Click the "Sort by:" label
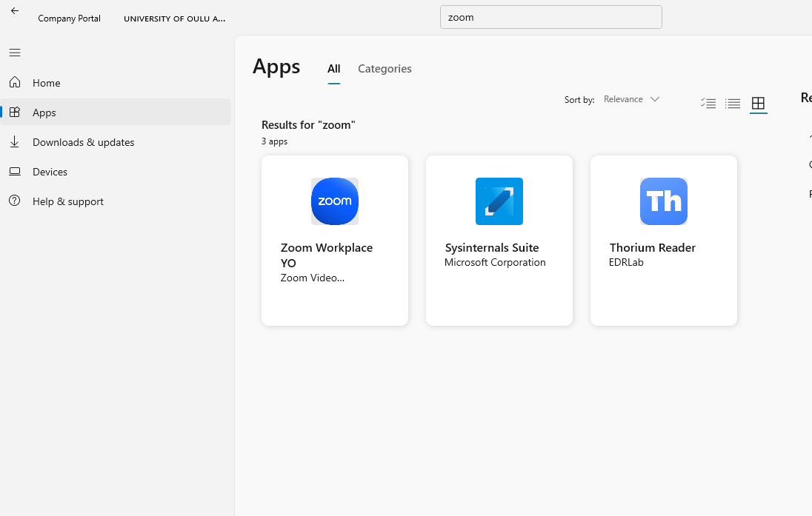The width and height of the screenshot is (812, 516). pyautogui.click(x=579, y=100)
